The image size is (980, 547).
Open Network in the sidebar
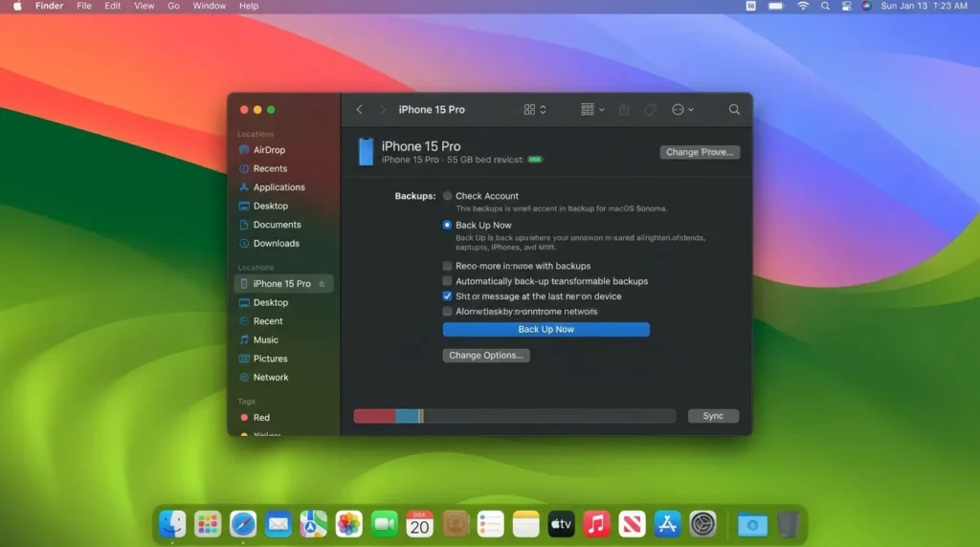[x=271, y=377]
